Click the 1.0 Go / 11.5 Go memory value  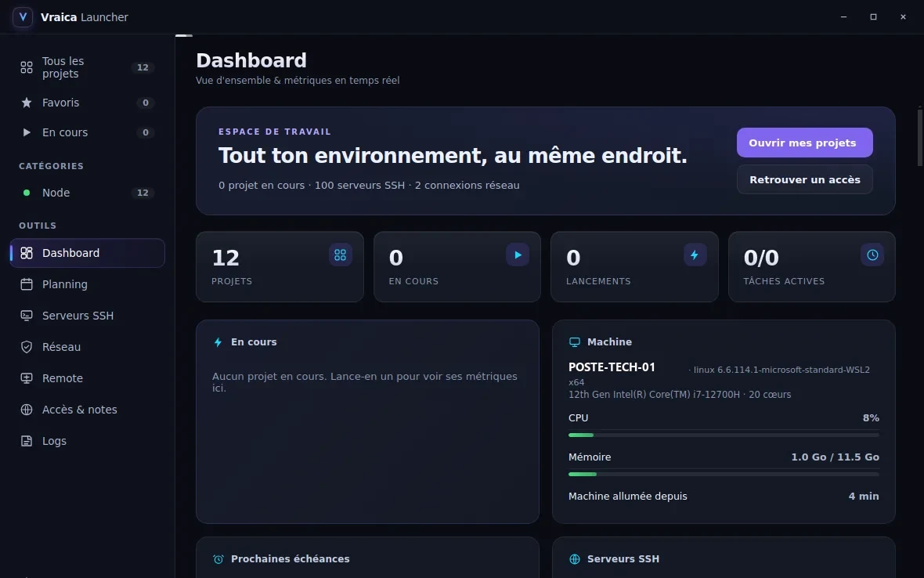click(x=835, y=457)
